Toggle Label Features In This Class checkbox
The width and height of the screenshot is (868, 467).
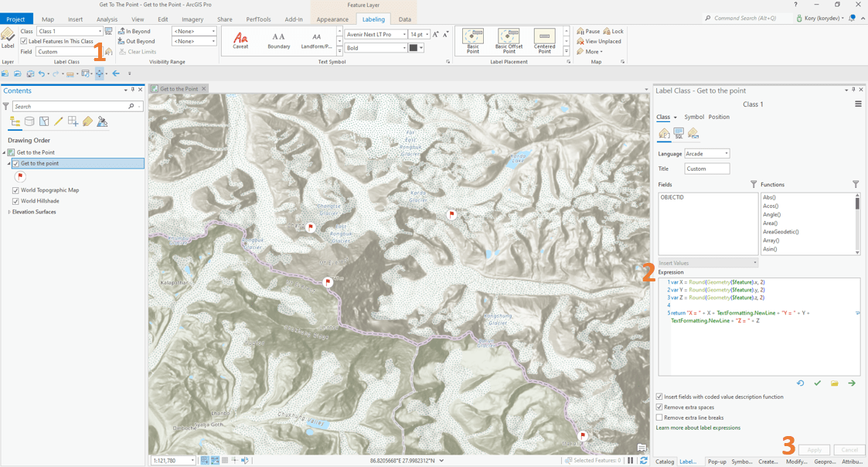click(x=24, y=41)
